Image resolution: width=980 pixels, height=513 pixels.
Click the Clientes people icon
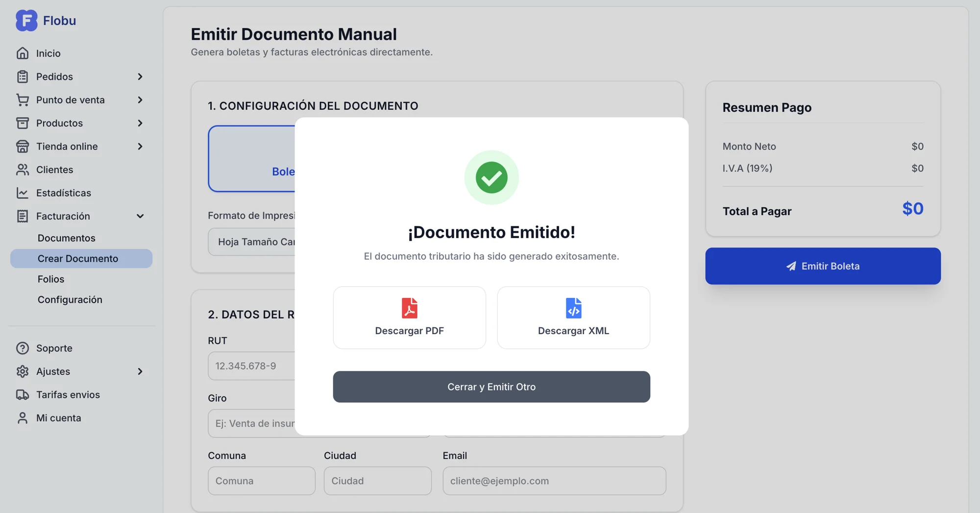[23, 170]
